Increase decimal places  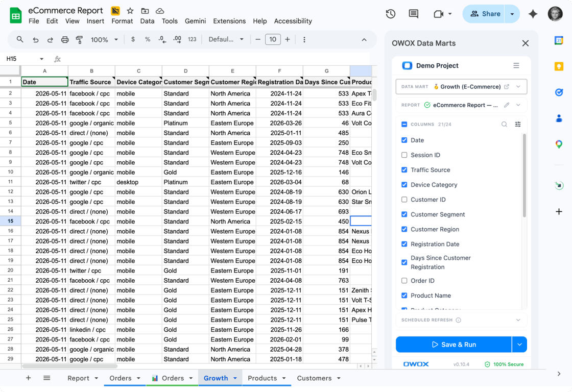(x=177, y=39)
